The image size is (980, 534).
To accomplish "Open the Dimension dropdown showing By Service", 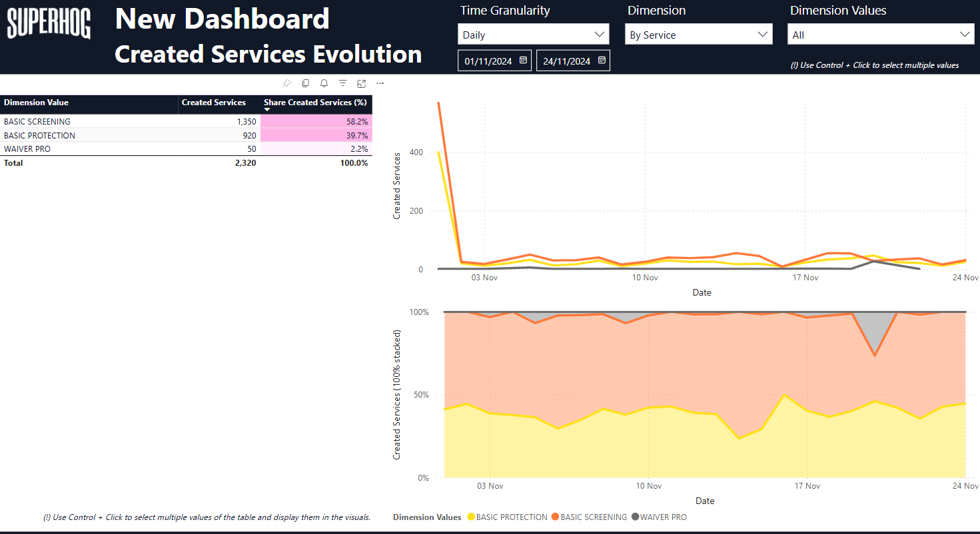I will pyautogui.click(x=699, y=35).
